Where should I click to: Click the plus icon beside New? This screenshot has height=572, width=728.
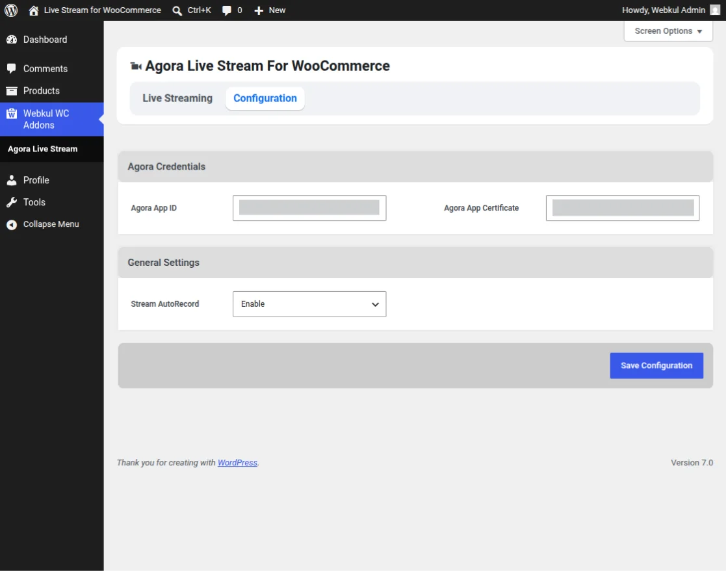click(x=259, y=10)
